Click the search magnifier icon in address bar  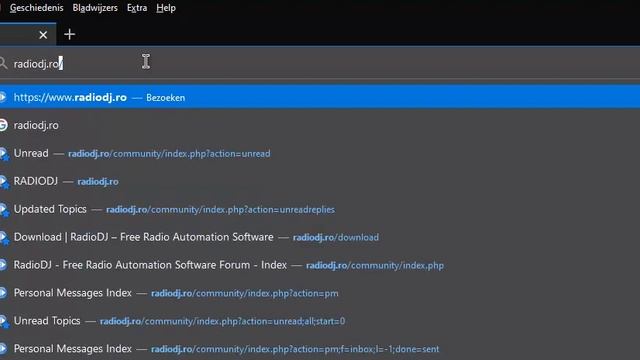3,63
